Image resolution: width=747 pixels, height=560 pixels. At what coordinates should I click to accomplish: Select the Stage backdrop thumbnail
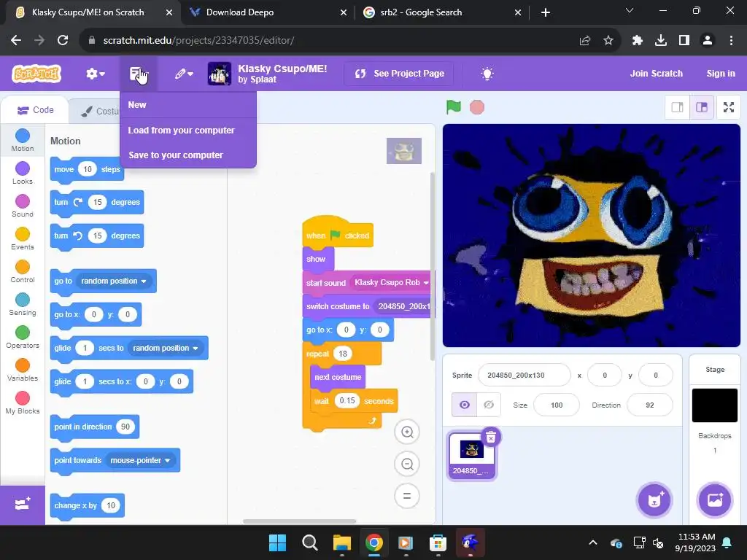click(715, 405)
